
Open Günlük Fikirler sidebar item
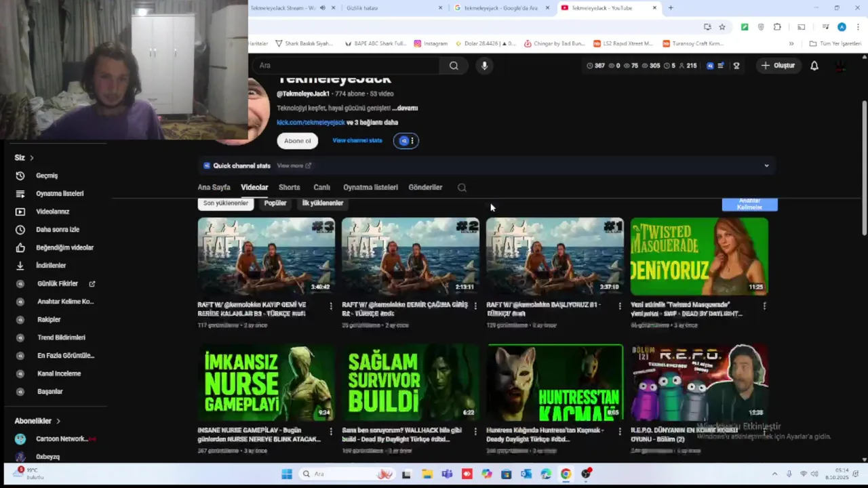57,284
